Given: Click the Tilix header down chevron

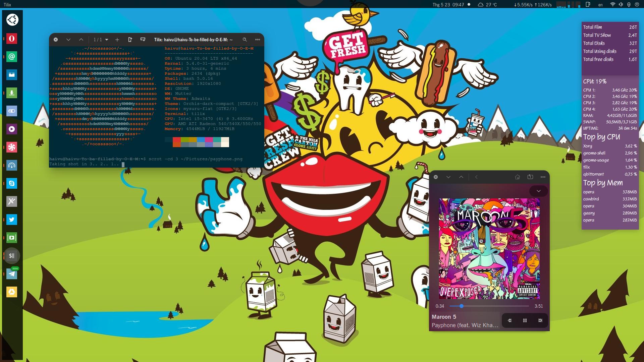Looking at the screenshot, I should pos(68,40).
